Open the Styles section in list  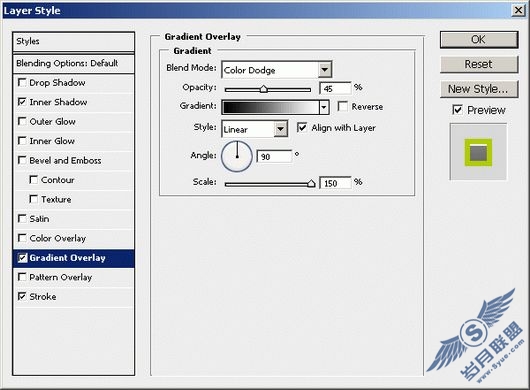[73, 42]
